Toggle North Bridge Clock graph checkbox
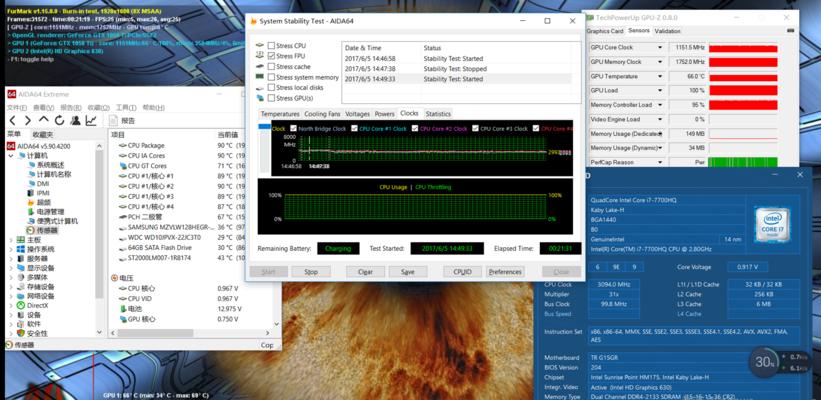This screenshot has height=400, width=821. [293, 128]
